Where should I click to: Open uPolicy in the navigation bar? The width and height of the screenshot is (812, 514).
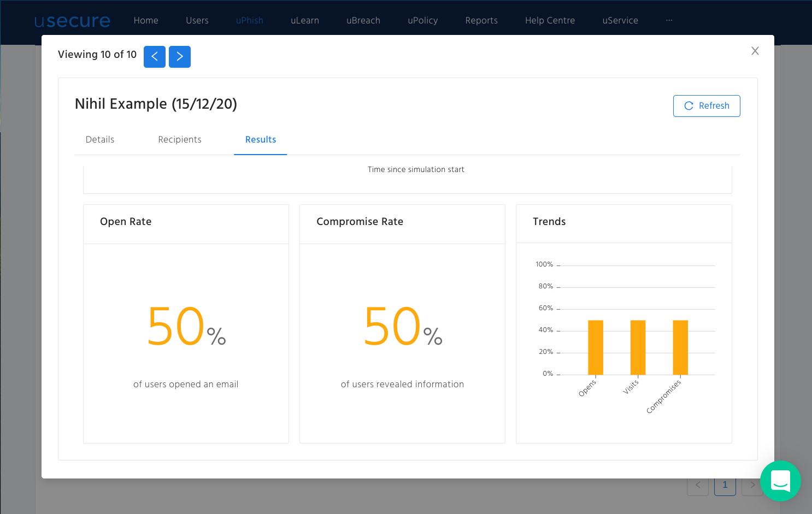(x=423, y=21)
